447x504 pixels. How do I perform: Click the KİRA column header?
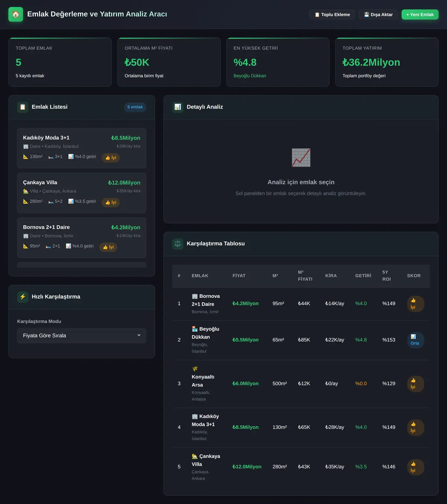(x=331, y=276)
